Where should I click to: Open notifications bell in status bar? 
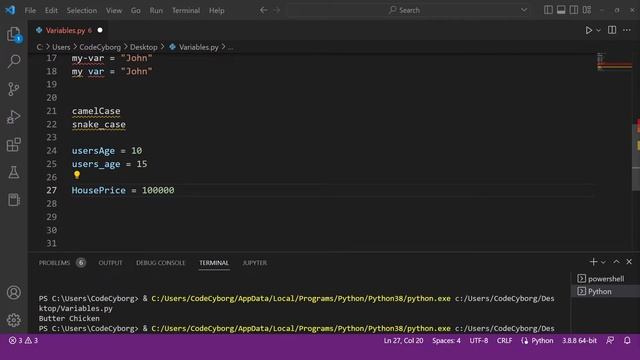click(x=627, y=340)
